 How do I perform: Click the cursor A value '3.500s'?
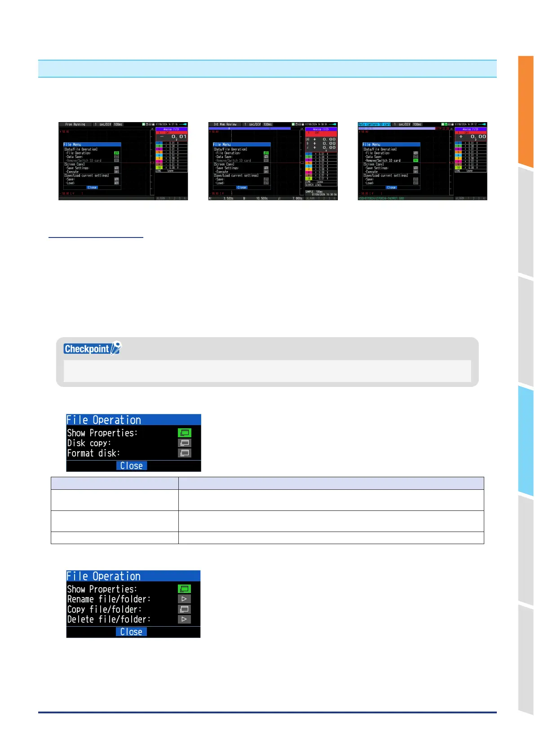[228, 198]
